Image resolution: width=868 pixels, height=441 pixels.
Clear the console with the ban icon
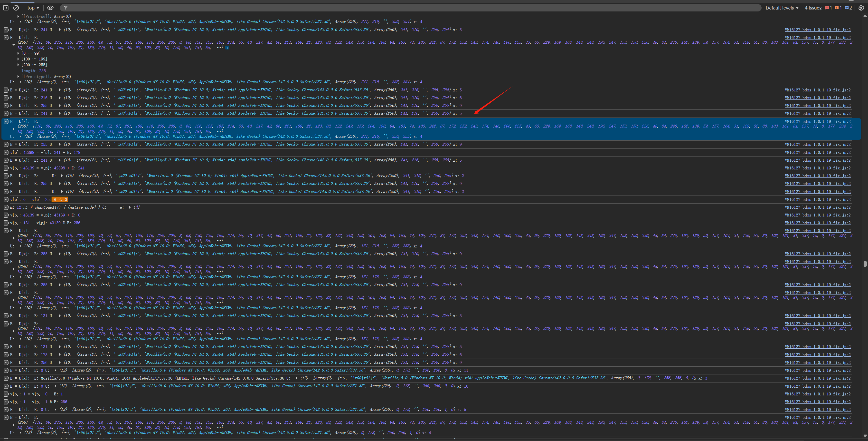(x=16, y=8)
